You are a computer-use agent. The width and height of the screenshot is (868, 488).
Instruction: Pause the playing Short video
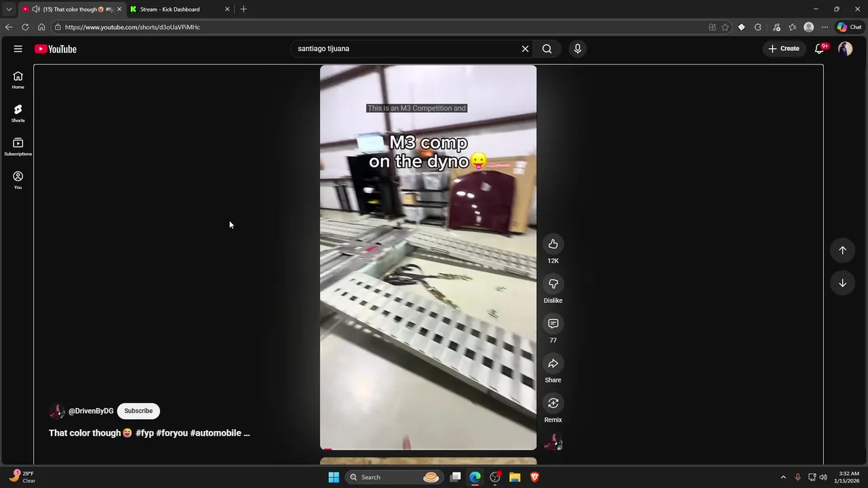[428, 258]
